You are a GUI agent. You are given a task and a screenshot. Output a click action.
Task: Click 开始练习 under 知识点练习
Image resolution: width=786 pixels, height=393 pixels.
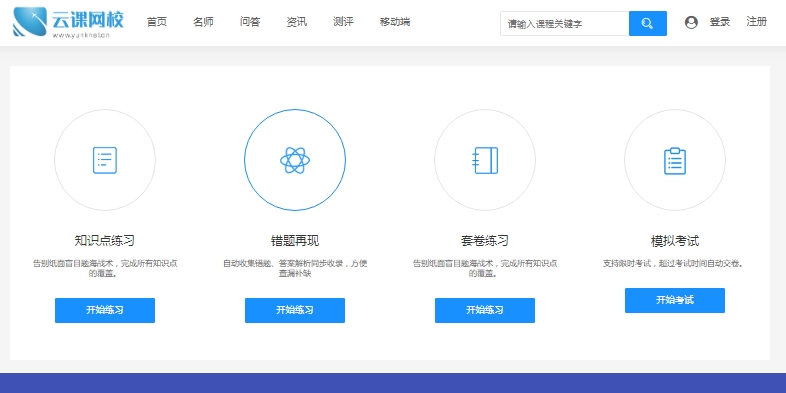point(105,310)
